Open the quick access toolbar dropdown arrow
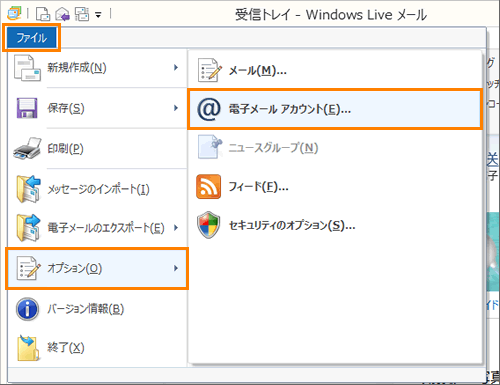The image size is (500, 385). (x=98, y=15)
